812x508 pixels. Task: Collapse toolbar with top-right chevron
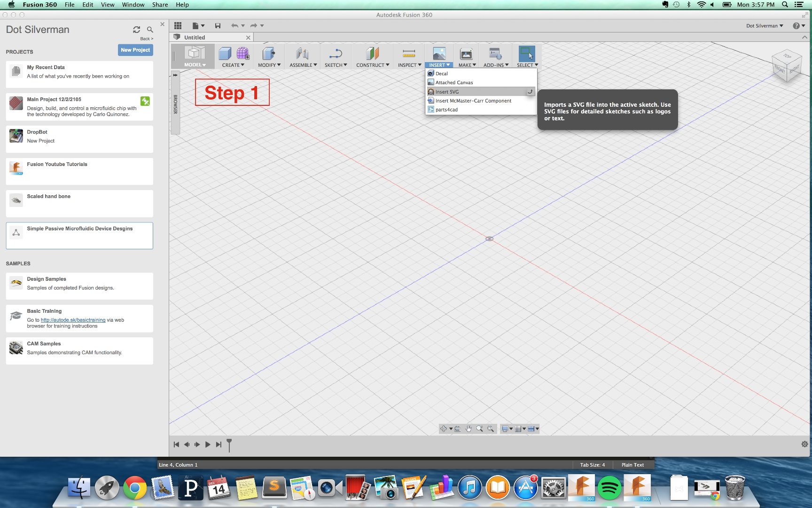pyautogui.click(x=804, y=37)
